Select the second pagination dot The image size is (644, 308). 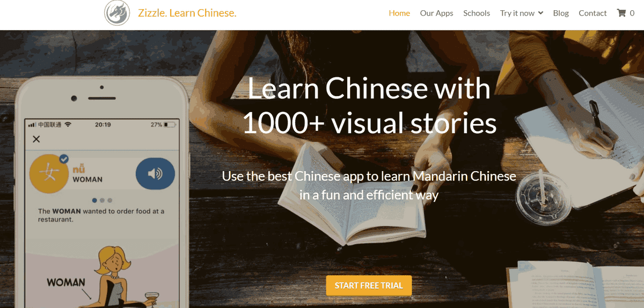[103, 200]
